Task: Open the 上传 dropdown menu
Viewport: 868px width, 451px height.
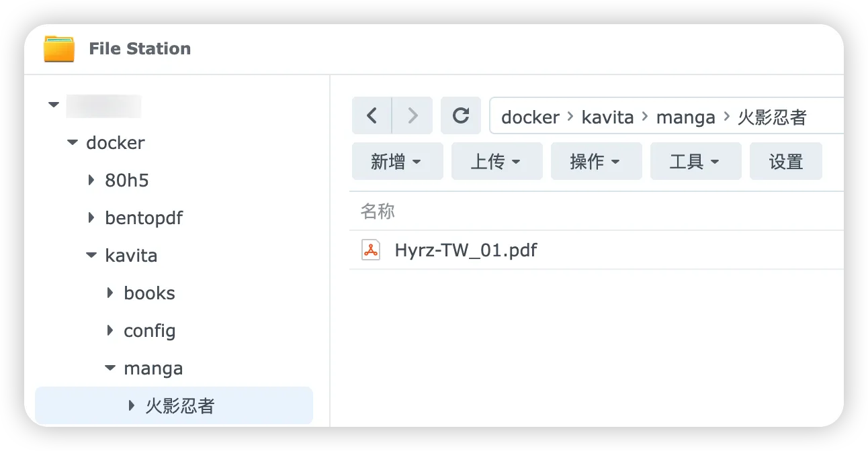Action: (x=497, y=161)
